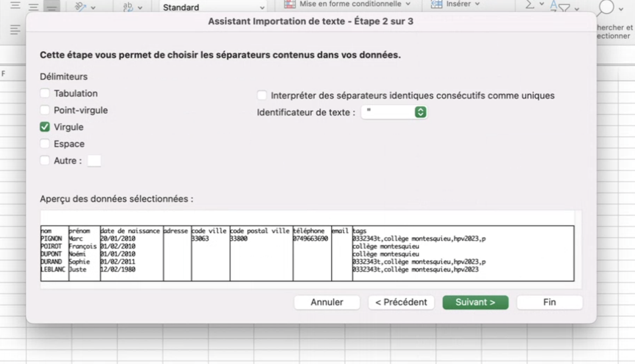The image size is (635, 364).
Task: Open Mise en forme conditionnelle menu
Action: point(355,4)
